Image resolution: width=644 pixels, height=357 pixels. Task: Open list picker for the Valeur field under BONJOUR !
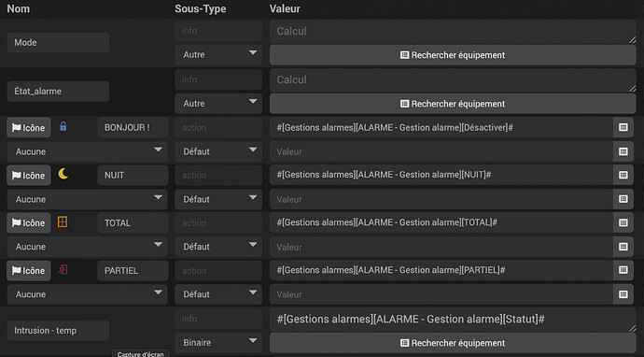pyautogui.click(x=623, y=151)
